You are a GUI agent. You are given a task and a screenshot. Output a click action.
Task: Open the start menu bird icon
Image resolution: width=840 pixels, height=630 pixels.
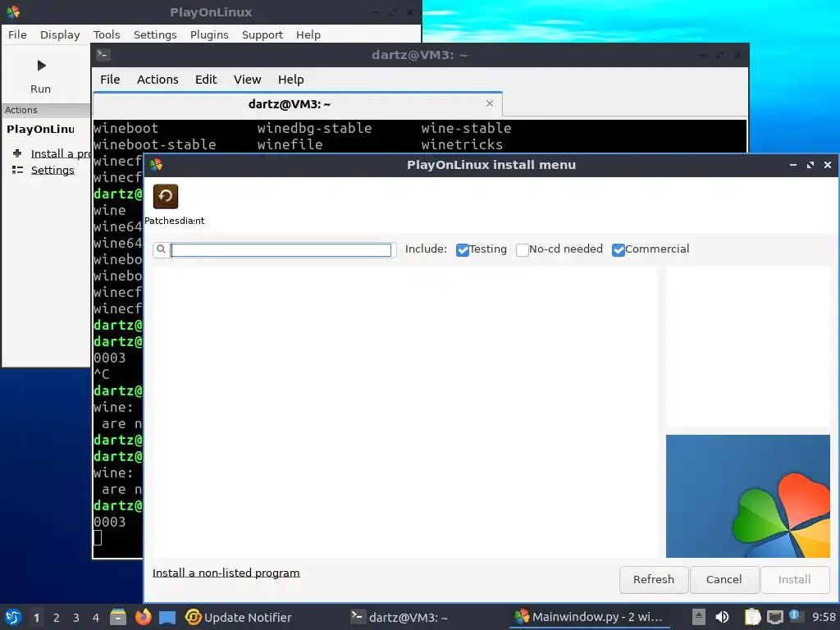coord(13,617)
